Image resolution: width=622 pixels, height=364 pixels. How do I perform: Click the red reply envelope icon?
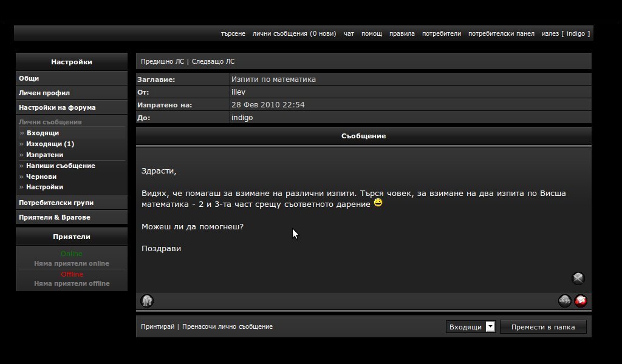(x=581, y=301)
